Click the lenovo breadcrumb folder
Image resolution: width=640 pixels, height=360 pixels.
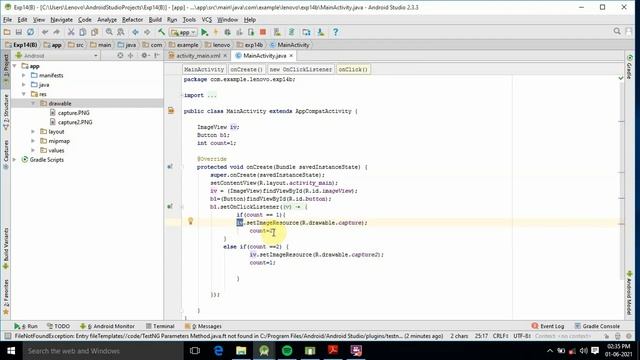218,45
